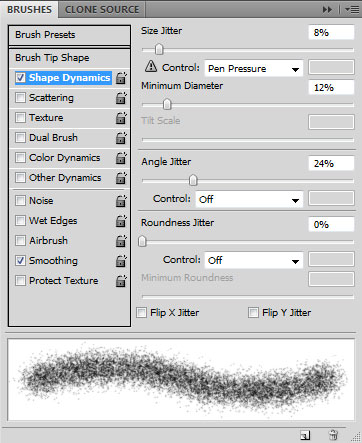362x443 pixels.
Task: Click the lock icon for Color Dynamics
Action: tap(121, 158)
